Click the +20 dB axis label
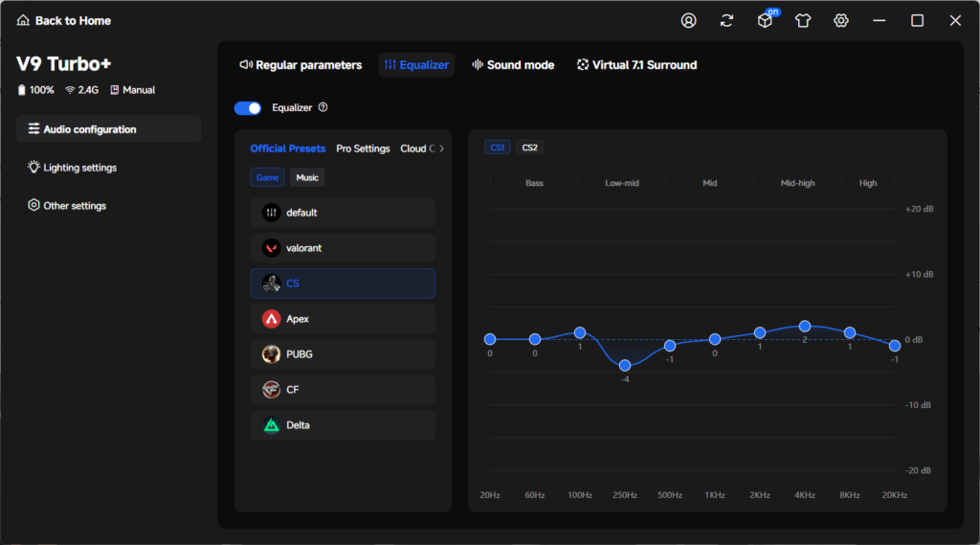The image size is (980, 545). pyautogui.click(x=920, y=209)
